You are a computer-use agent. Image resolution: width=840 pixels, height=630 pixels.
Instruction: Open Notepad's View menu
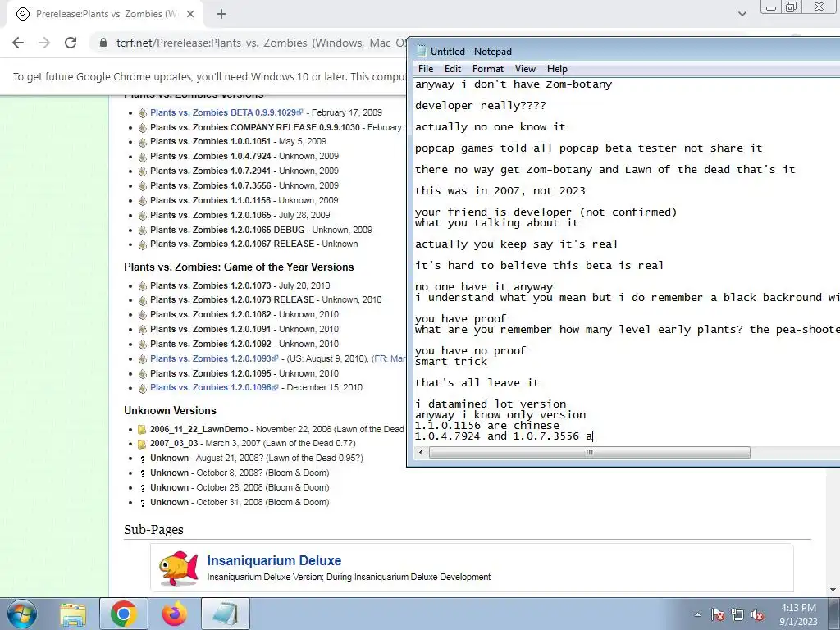[525, 69]
